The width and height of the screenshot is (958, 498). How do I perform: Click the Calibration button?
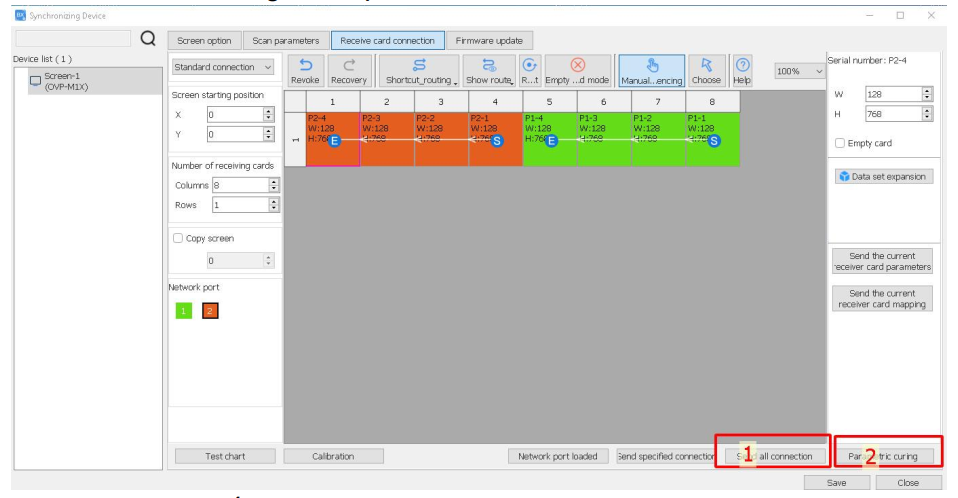(x=333, y=456)
